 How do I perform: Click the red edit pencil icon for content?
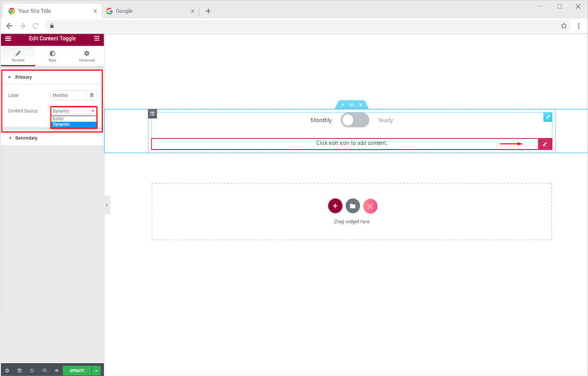click(x=545, y=144)
